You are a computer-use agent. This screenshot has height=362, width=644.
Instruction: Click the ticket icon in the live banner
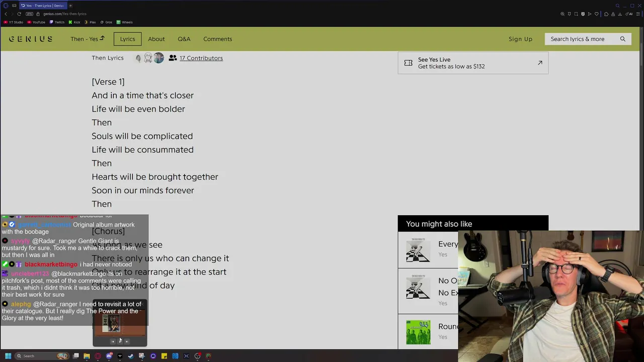(x=408, y=63)
